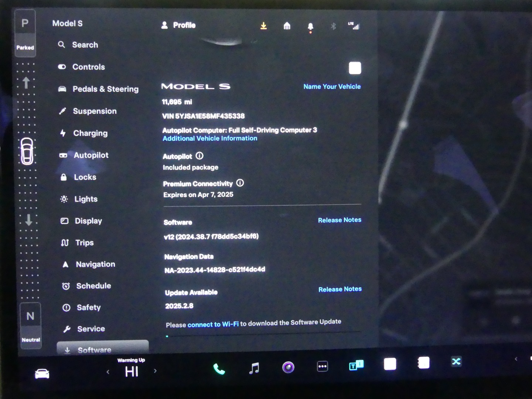Tap the car icon for vehicle controls
Viewport: 532px width, 399px height.
point(42,374)
